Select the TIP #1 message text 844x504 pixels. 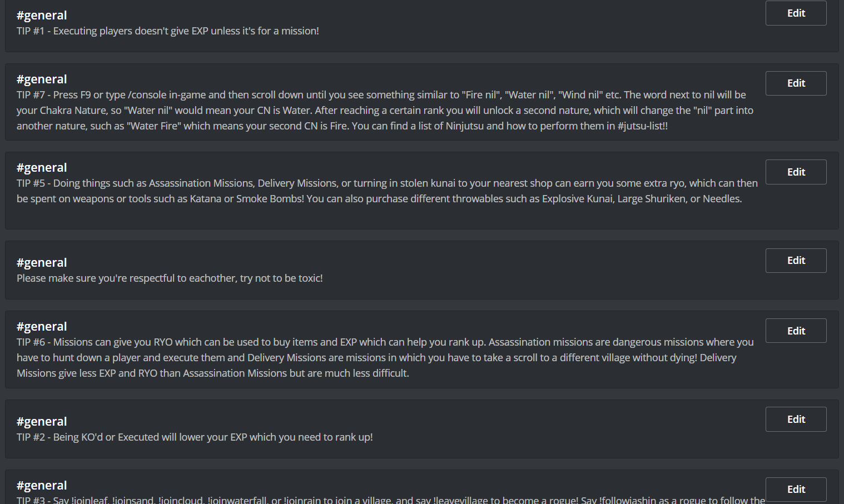168,31
